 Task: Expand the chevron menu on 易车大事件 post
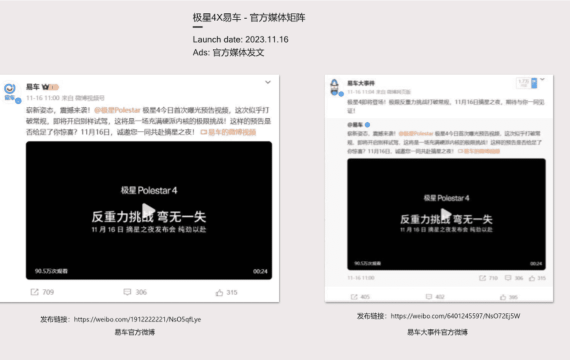pyautogui.click(x=542, y=79)
